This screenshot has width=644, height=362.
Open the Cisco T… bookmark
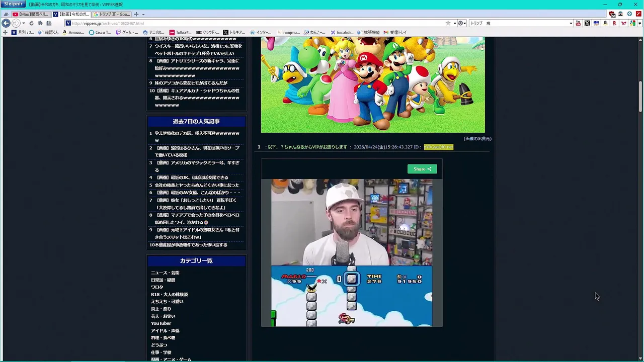pos(100,32)
